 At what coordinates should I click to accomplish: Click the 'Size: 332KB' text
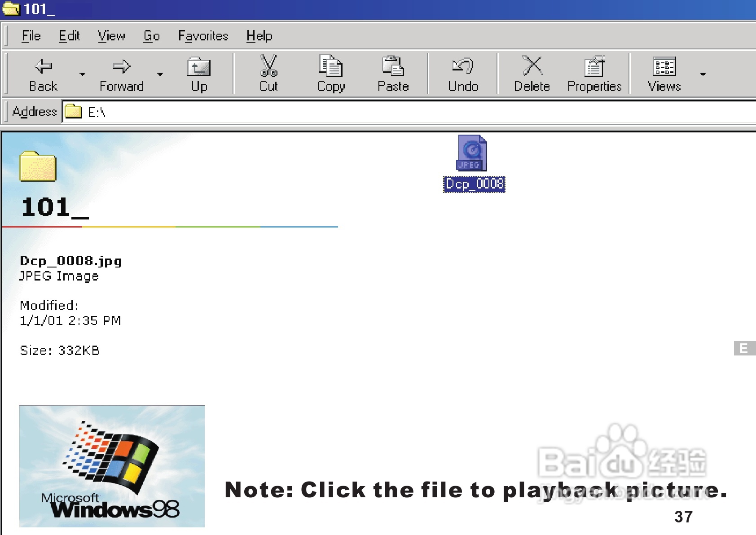pos(60,351)
